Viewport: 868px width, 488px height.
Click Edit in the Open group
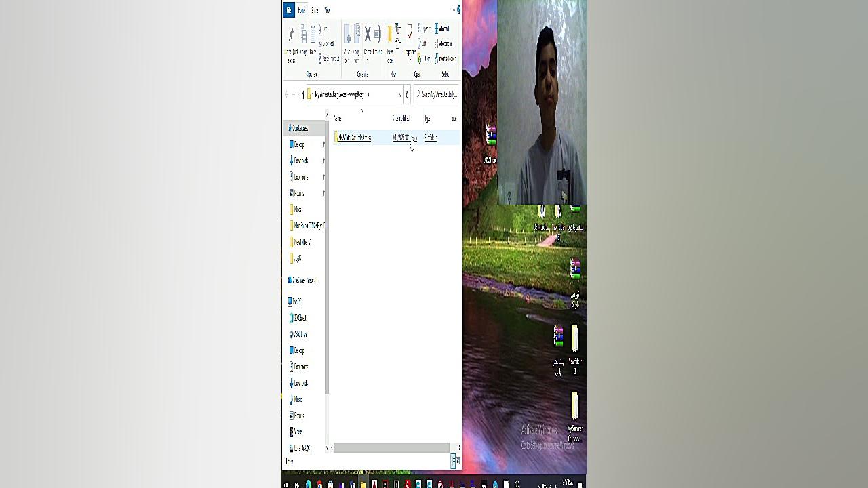pyautogui.click(x=422, y=44)
